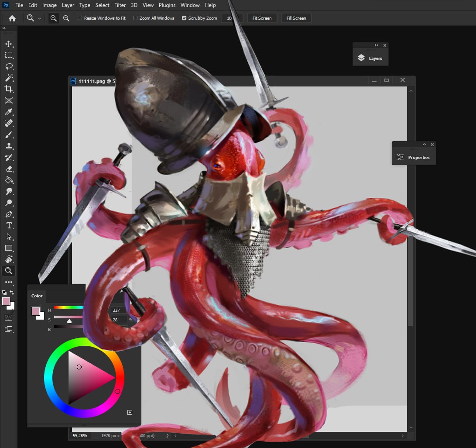The height and width of the screenshot is (448, 476).
Task: Click the zoom percentage field 55,28%
Action: click(x=80, y=435)
